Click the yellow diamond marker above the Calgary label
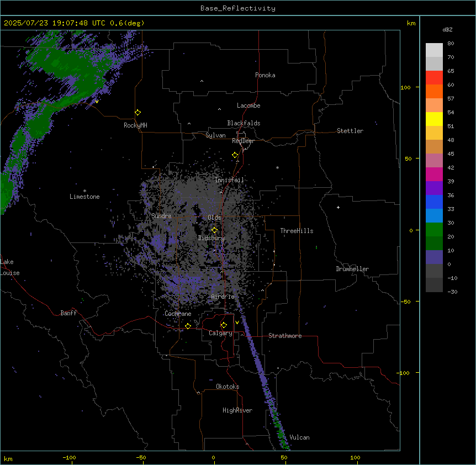Image resolution: width=476 pixels, height=465 pixels. coord(224,325)
